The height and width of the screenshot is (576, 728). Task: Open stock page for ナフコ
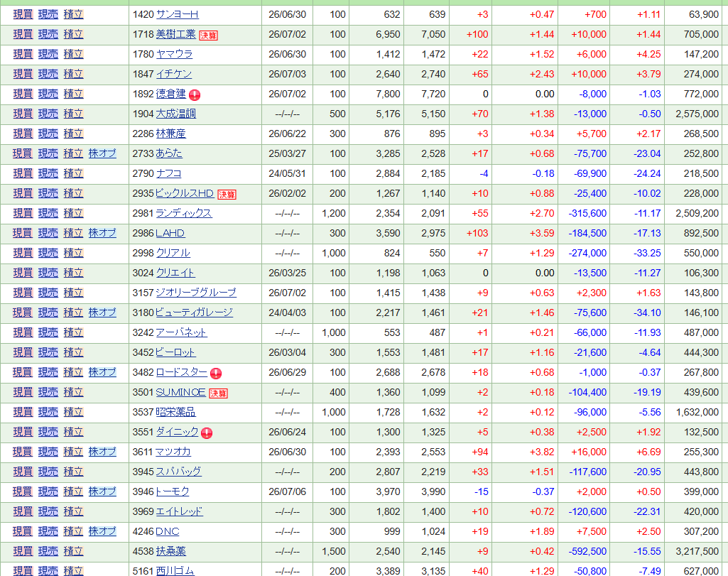click(x=168, y=173)
